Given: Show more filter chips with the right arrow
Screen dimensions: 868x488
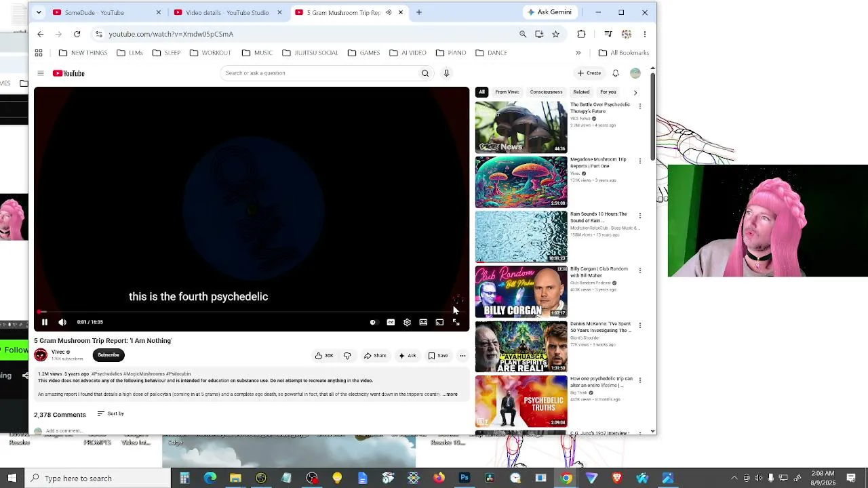Looking at the screenshot, I should click(x=635, y=92).
